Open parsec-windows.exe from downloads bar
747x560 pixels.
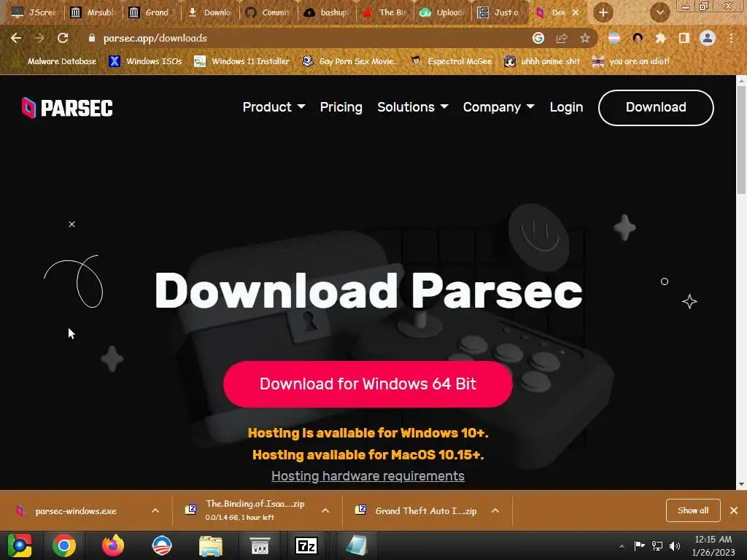(x=75, y=510)
